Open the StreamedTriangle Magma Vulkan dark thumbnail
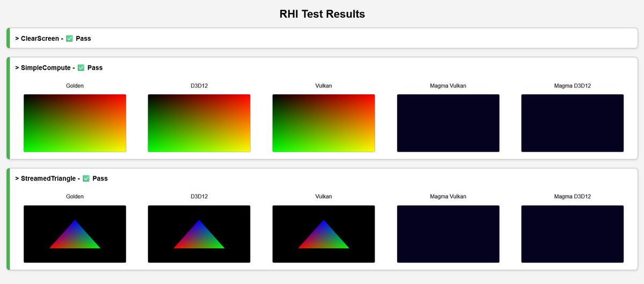644x284 pixels. pos(448,234)
